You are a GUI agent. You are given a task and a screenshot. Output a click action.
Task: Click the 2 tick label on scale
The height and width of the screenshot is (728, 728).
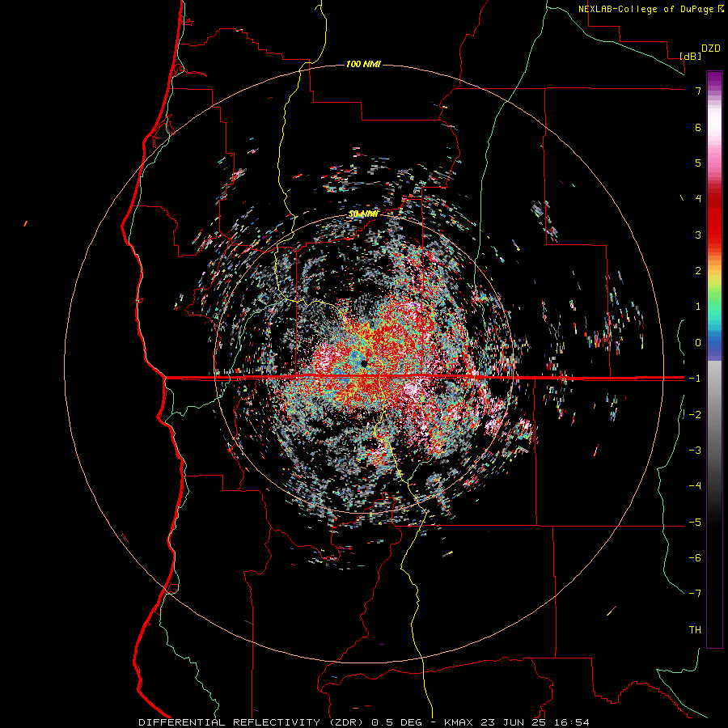(698, 271)
